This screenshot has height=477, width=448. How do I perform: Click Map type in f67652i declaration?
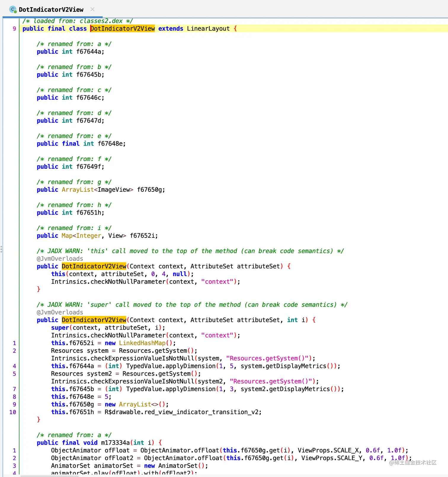click(x=67, y=236)
